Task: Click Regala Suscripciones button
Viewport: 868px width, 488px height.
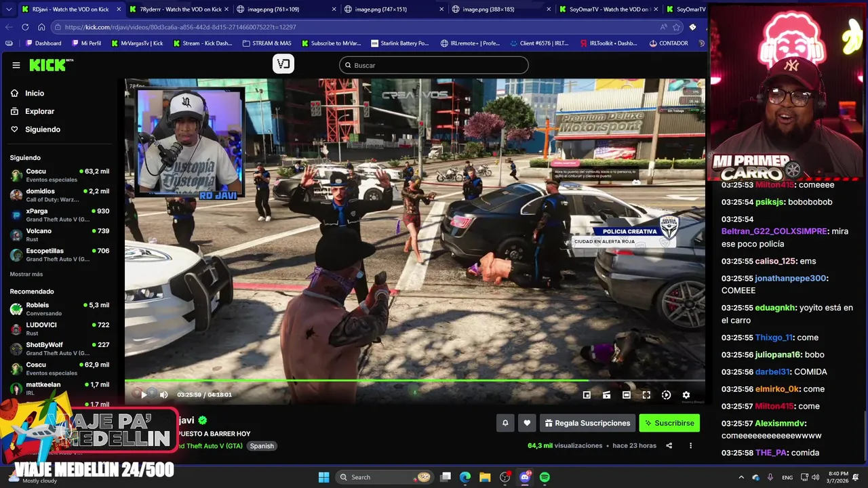Action: click(x=587, y=423)
